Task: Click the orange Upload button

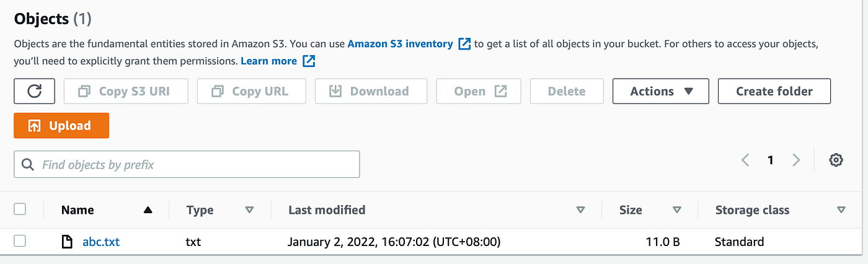Action: tap(61, 125)
